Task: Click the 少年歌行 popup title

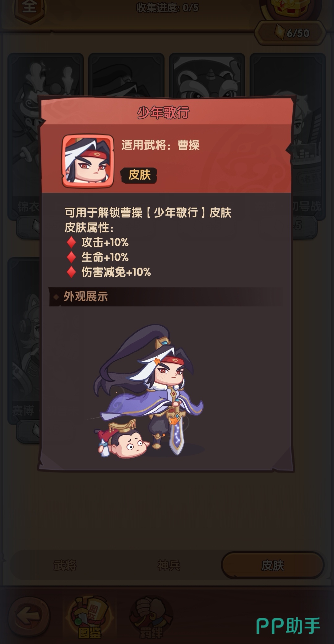Action: 163,112
